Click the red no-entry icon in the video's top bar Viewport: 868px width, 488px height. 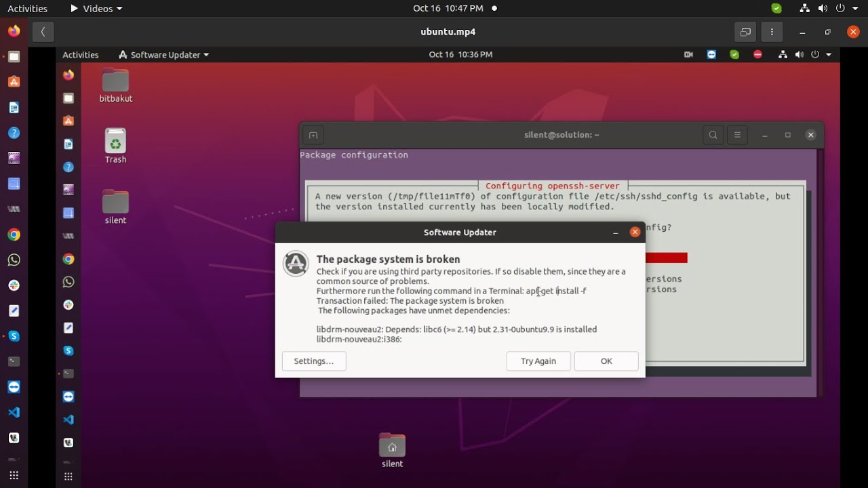tap(757, 55)
